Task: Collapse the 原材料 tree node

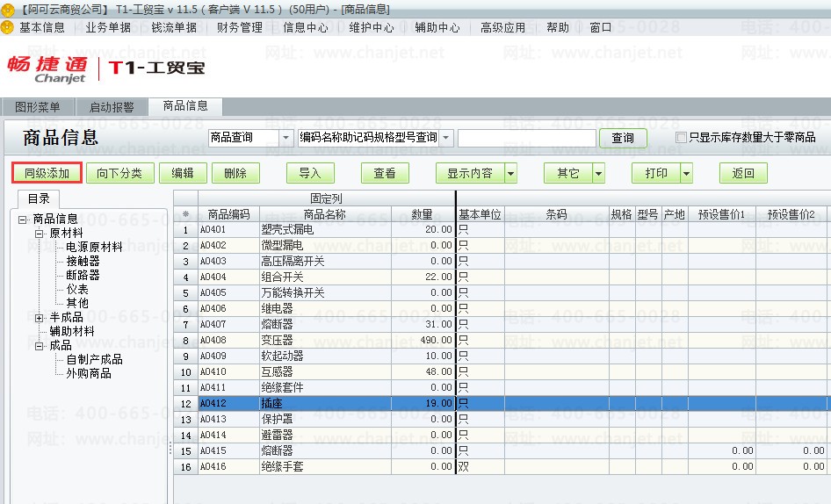Action: point(40,234)
